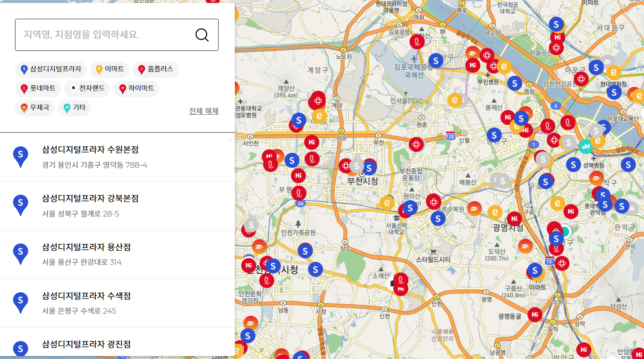The width and height of the screenshot is (644, 359).
Task: Select the Post office marker near 도덕산
Action: pyautogui.click(x=525, y=246)
